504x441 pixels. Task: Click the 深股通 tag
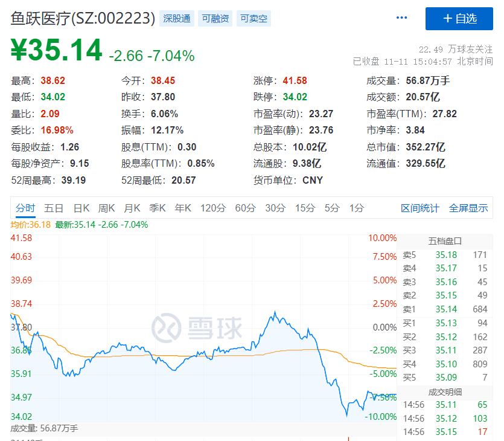tap(177, 19)
